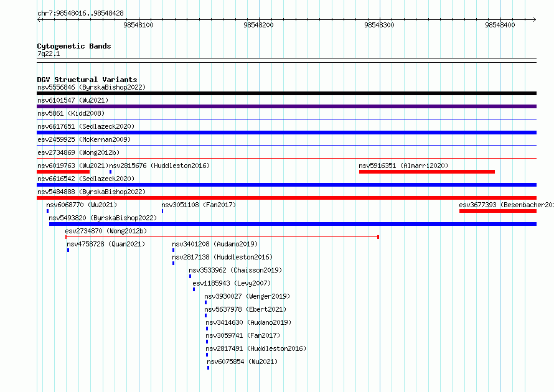Select the nsv5493820 (ByrskaBishop2022) label
Viewport: 554px width, 392px height.
click(x=103, y=218)
